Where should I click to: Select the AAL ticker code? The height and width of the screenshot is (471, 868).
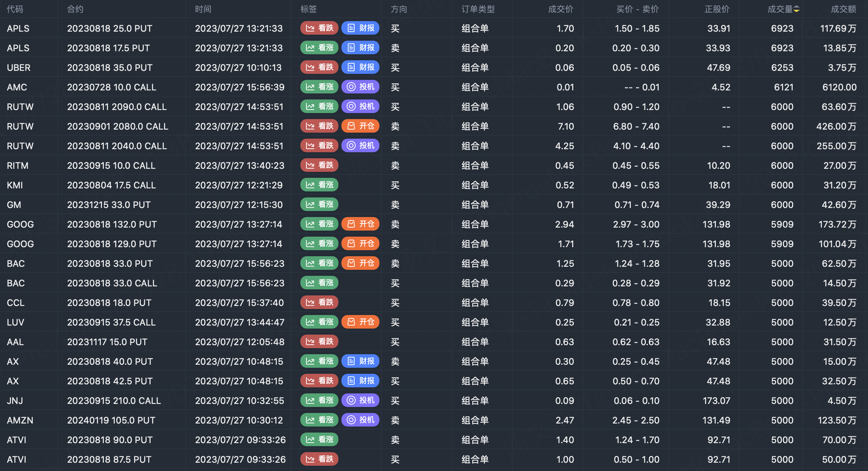pos(15,342)
